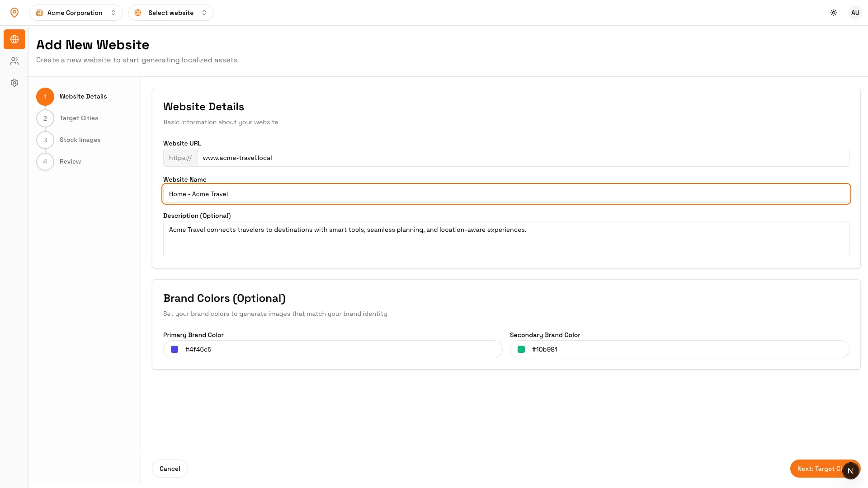Click the Cancel button
This screenshot has height=488, width=868.
(170, 469)
